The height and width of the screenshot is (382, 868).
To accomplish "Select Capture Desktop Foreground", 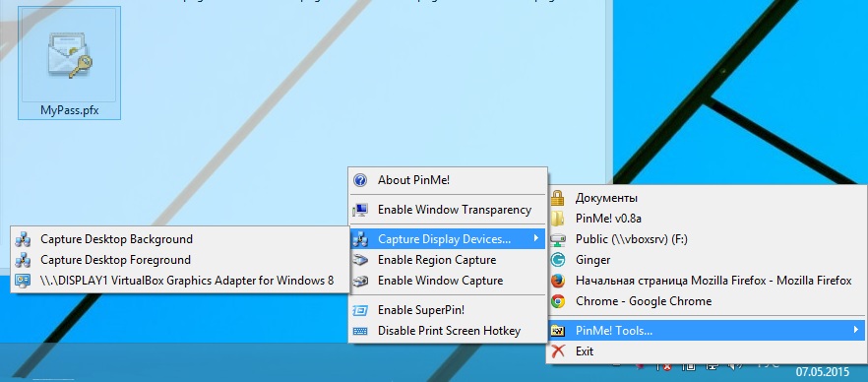I will pos(180,260).
